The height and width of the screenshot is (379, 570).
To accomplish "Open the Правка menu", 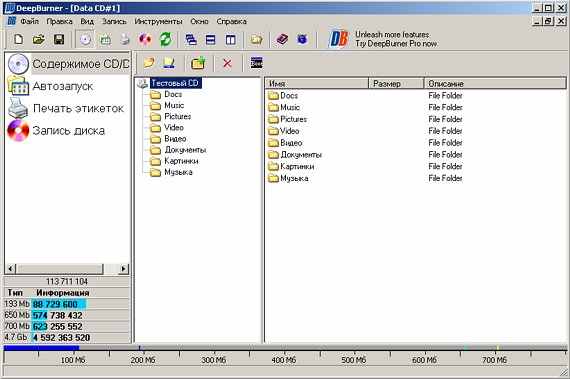I will [59, 21].
